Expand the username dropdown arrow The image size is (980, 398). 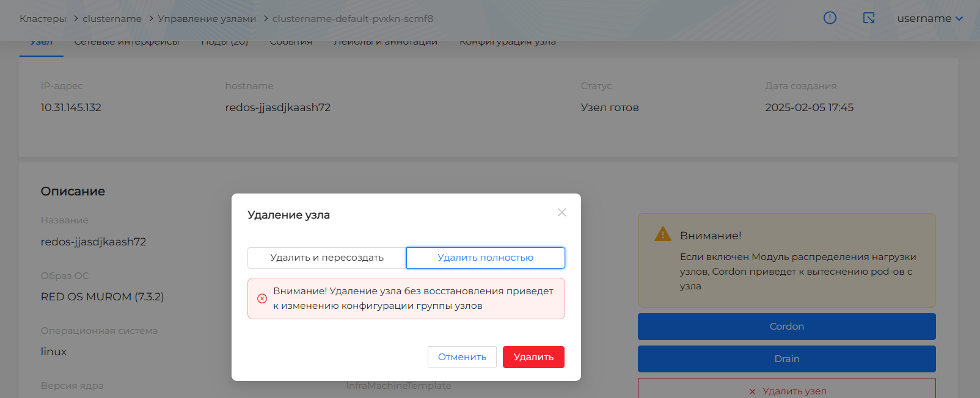959,18
